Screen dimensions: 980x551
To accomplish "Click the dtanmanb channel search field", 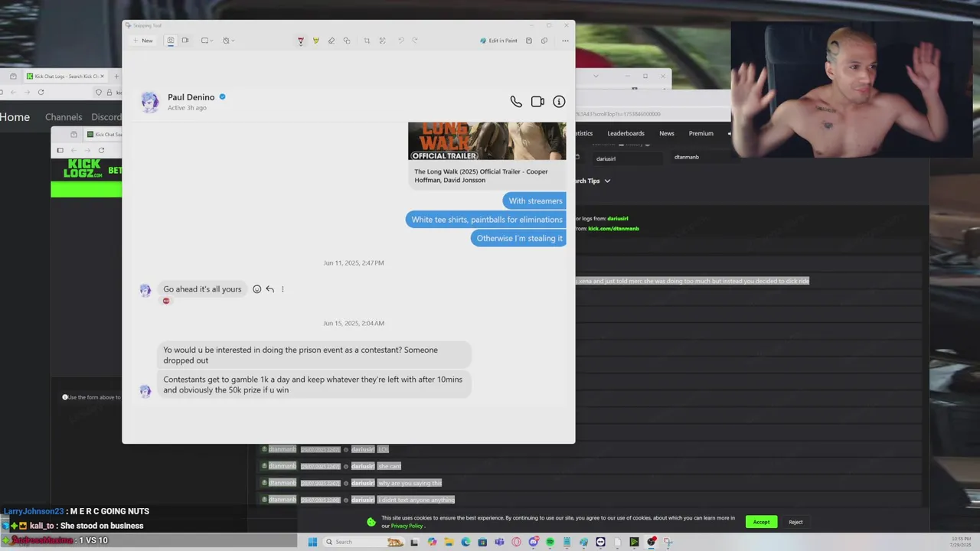I will (704, 157).
